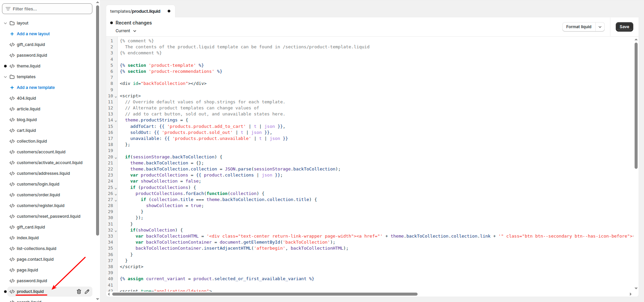Select product.liquid in the file list
This screenshot has width=644, height=302.
click(30, 292)
